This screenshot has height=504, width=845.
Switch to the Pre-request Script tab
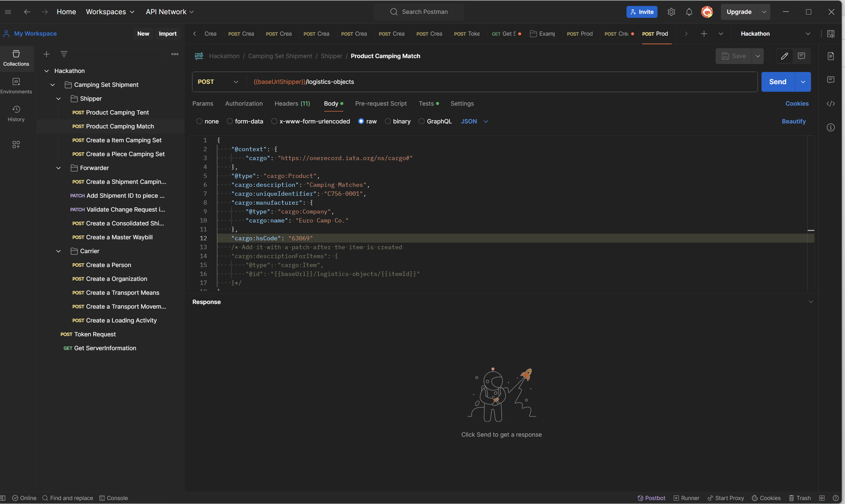pos(381,104)
